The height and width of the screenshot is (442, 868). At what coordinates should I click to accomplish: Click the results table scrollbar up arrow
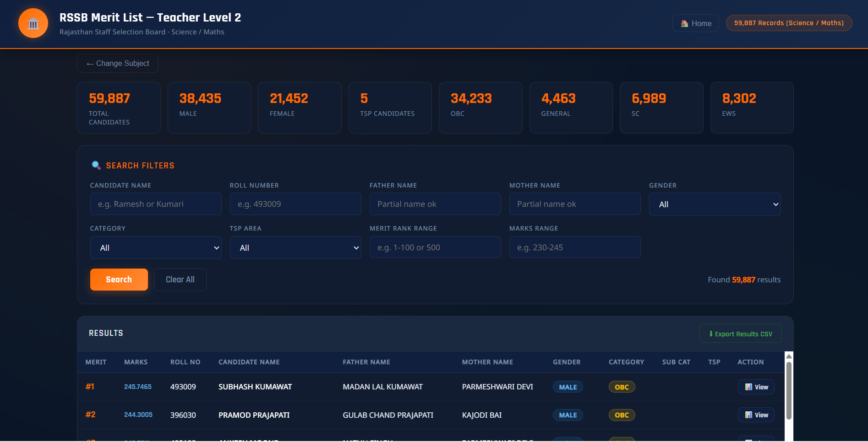coord(789,356)
